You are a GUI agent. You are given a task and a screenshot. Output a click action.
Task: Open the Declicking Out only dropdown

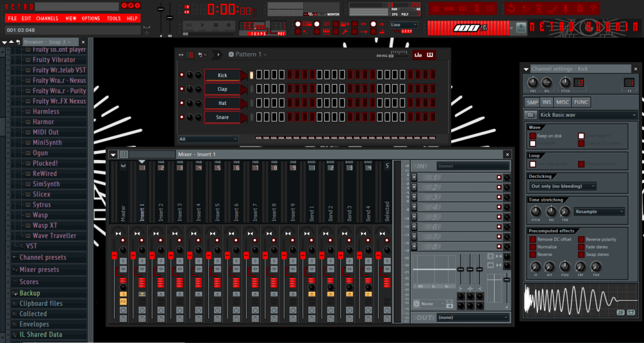click(563, 186)
